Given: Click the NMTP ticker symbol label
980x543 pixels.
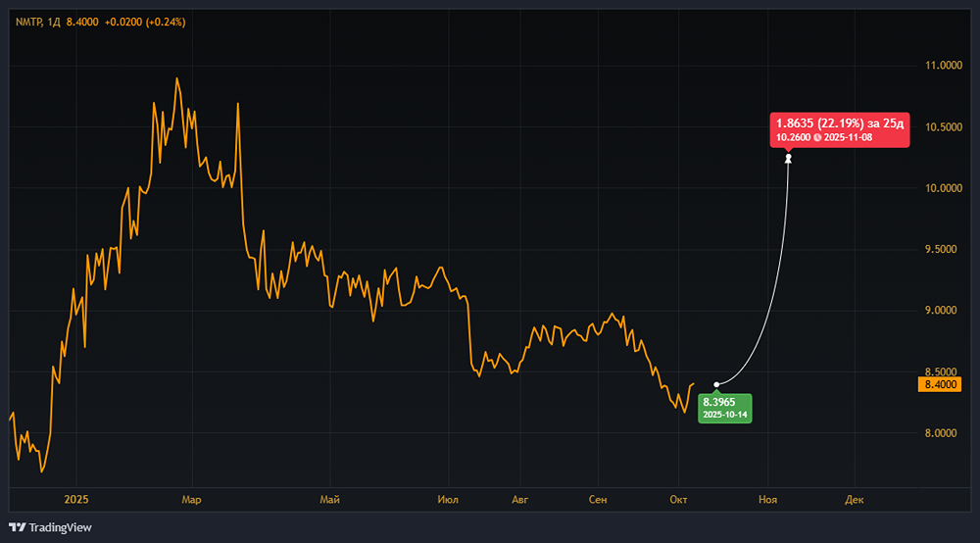Looking at the screenshot, I should [x=28, y=22].
